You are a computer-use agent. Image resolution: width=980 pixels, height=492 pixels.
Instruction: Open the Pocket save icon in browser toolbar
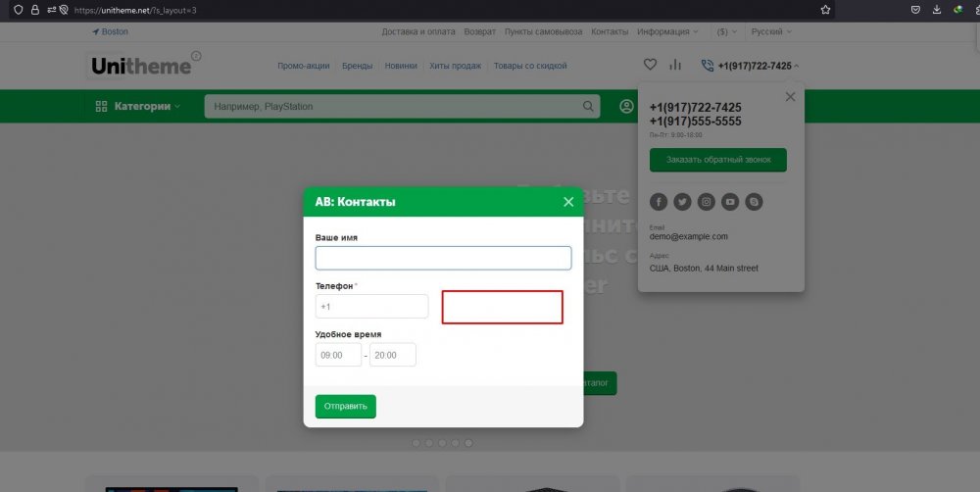coord(915,10)
